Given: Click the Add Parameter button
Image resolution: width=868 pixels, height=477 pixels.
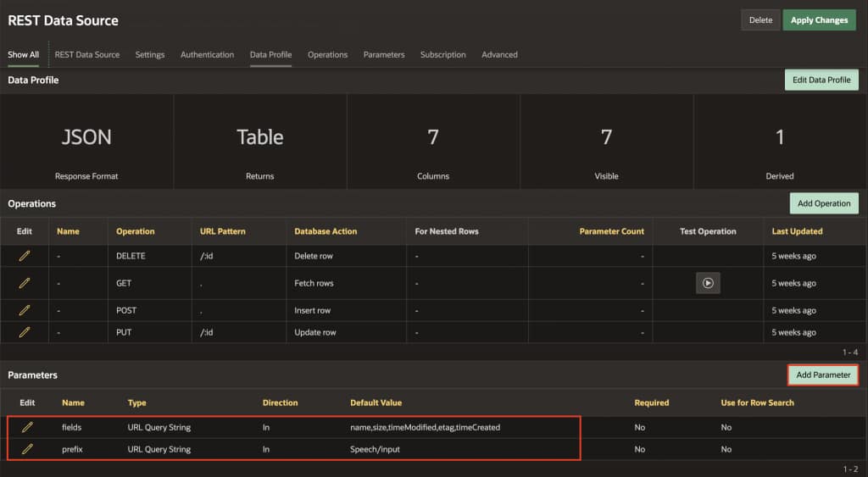Looking at the screenshot, I should (823, 374).
